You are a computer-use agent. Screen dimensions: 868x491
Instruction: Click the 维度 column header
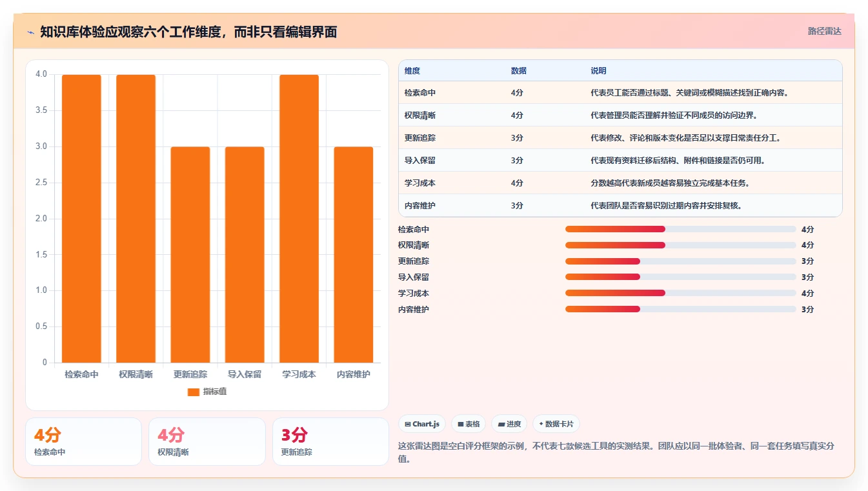click(412, 71)
